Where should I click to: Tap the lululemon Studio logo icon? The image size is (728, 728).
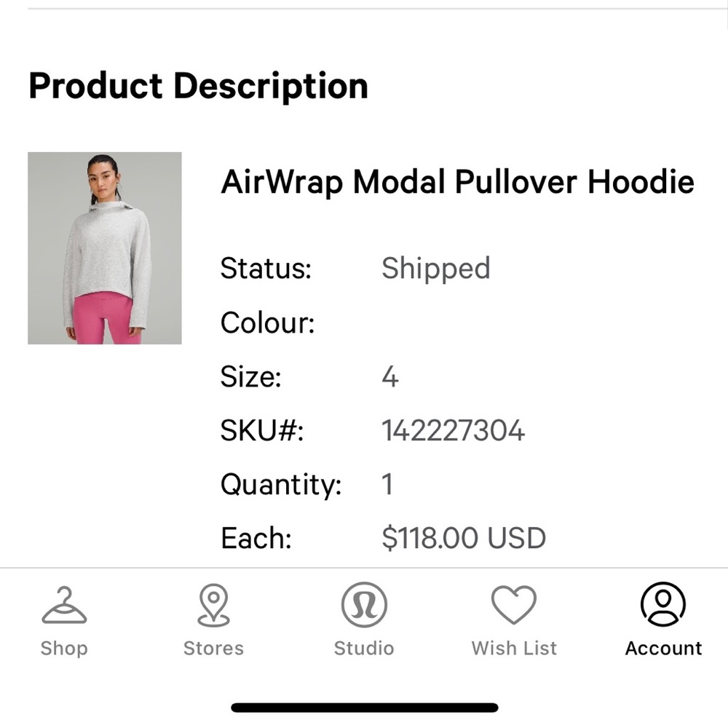(x=364, y=604)
